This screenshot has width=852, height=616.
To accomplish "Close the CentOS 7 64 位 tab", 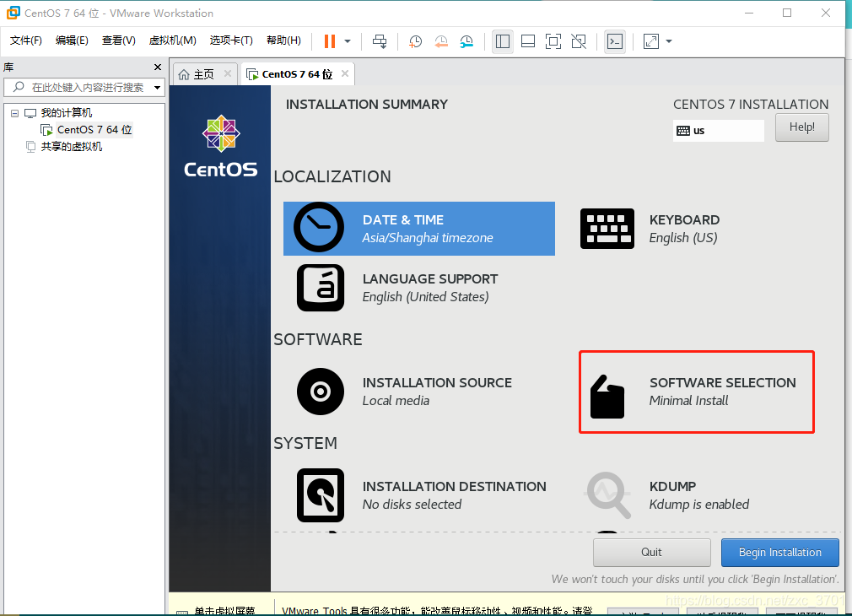I will [x=344, y=73].
